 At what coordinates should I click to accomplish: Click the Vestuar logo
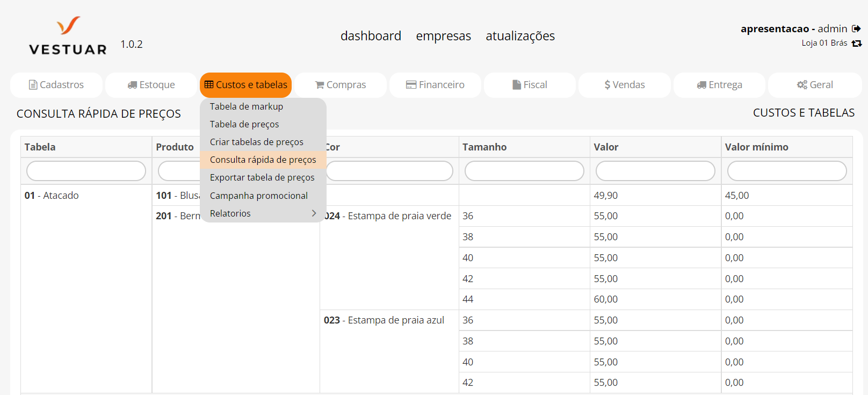click(68, 36)
